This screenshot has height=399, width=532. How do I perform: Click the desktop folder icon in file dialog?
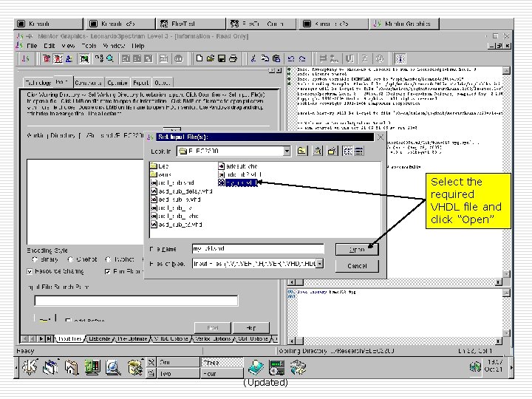tap(317, 151)
